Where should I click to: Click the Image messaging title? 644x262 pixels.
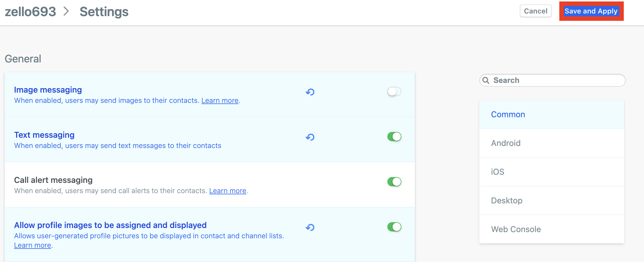(48, 90)
